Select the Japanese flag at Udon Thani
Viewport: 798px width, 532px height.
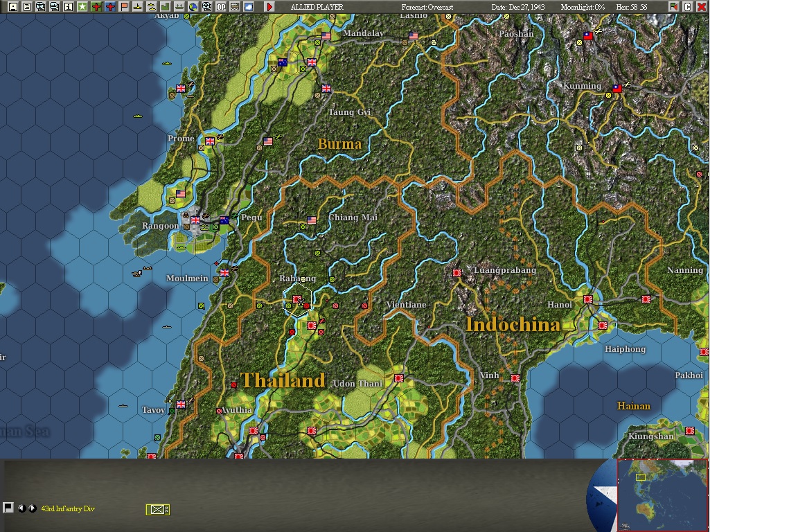click(x=399, y=378)
